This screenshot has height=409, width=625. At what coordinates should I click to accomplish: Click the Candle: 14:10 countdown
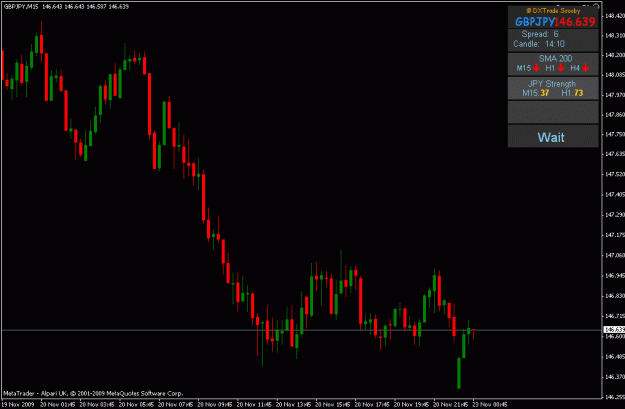(x=539, y=44)
